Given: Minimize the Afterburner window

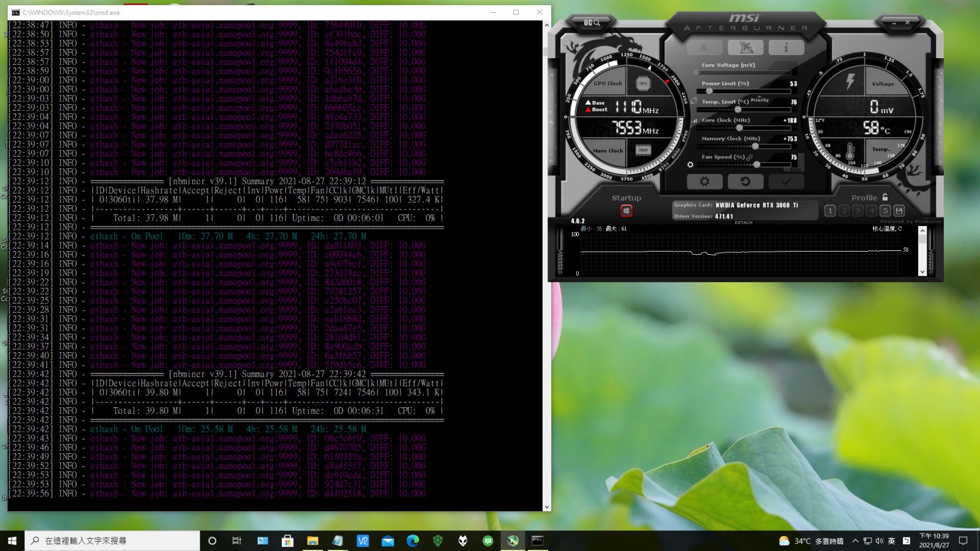Looking at the screenshot, I should (894, 23).
